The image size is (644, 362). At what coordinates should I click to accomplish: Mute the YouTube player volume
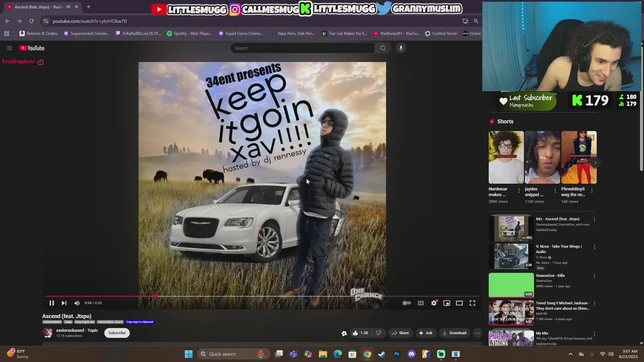(77, 303)
